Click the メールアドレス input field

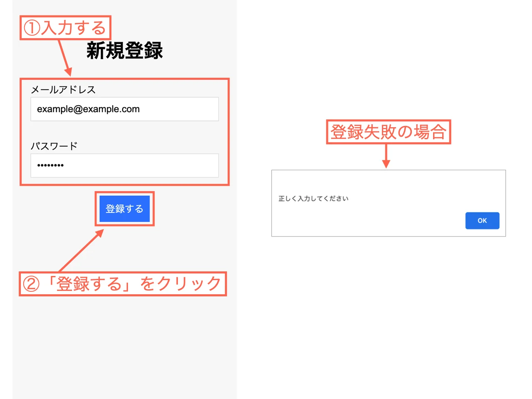pos(124,109)
